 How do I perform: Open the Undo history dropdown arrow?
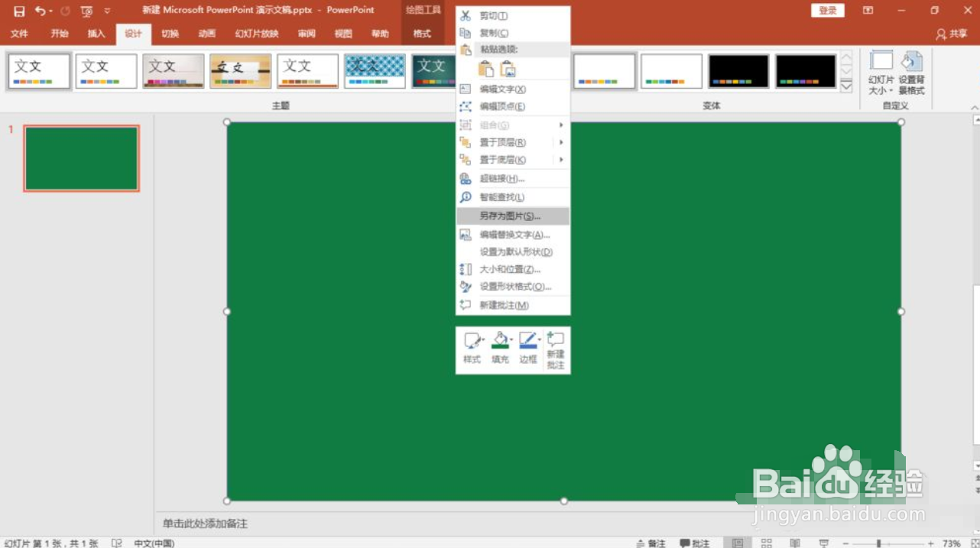pos(50,11)
